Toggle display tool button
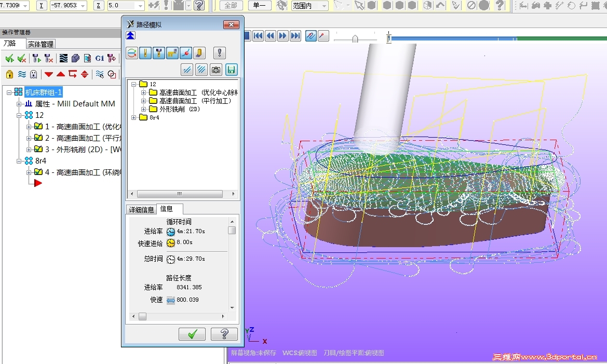The image size is (607, 364). coord(145,53)
